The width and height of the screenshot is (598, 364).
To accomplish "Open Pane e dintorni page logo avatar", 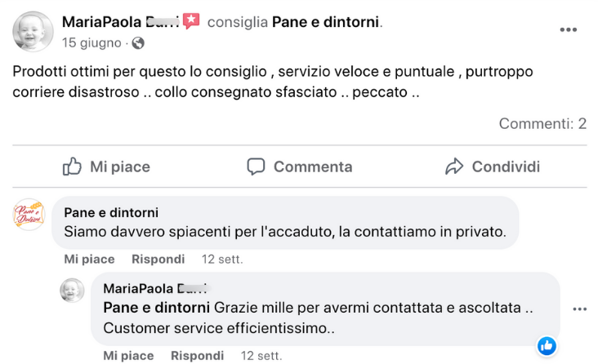I will [x=29, y=215].
